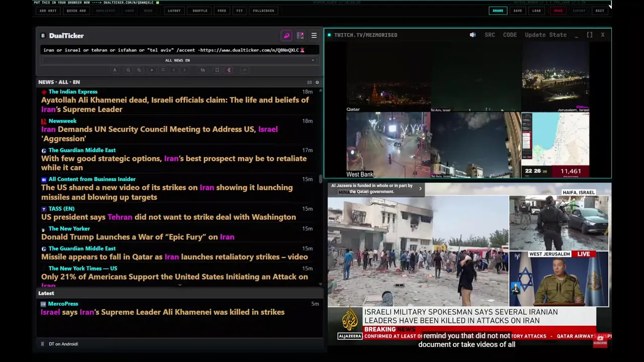The width and height of the screenshot is (644, 362).
Task: Expand Twitch unit with bracket icon
Action: pyautogui.click(x=589, y=35)
